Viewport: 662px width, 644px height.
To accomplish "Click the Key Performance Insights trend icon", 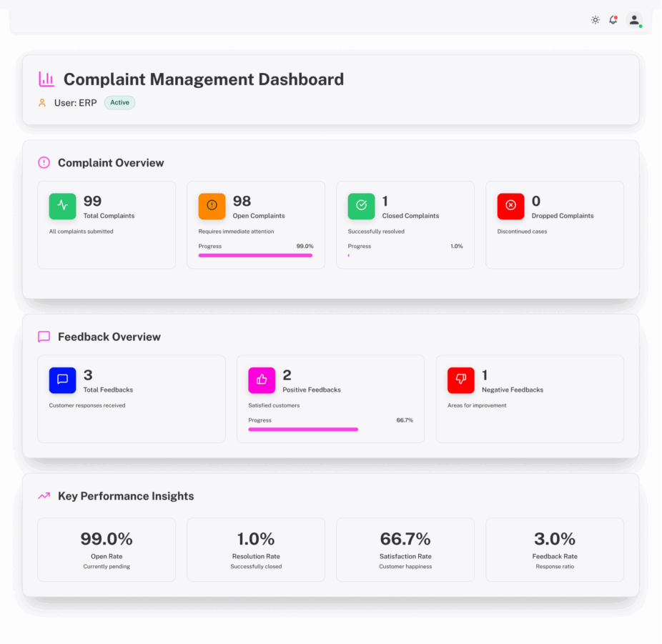I will coord(44,496).
